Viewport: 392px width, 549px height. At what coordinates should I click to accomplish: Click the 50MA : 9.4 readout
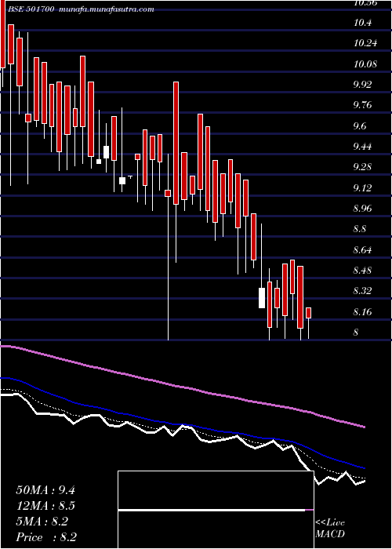45,490
